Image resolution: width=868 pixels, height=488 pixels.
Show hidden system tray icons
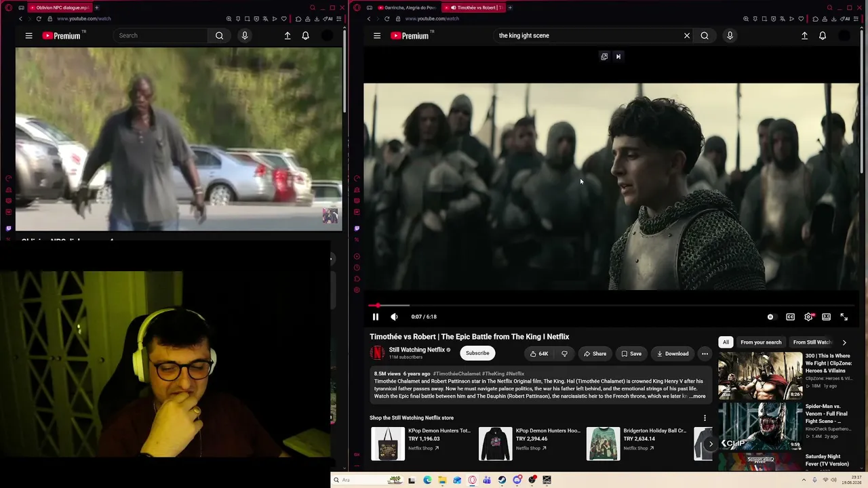pos(804,480)
